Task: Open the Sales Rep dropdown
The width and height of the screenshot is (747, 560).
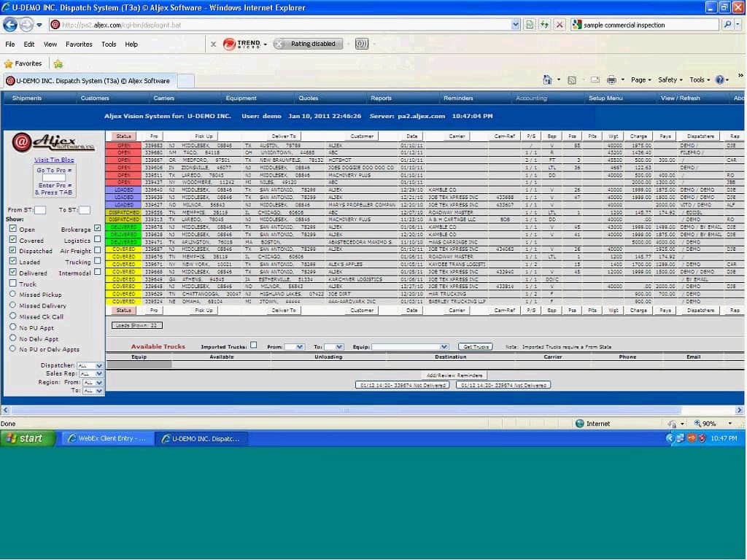Action: [90, 374]
